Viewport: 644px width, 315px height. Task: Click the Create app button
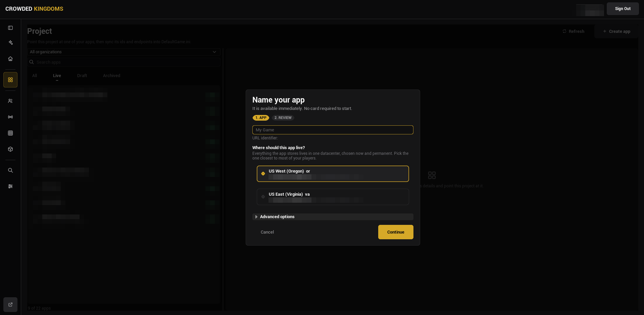pyautogui.click(x=616, y=31)
